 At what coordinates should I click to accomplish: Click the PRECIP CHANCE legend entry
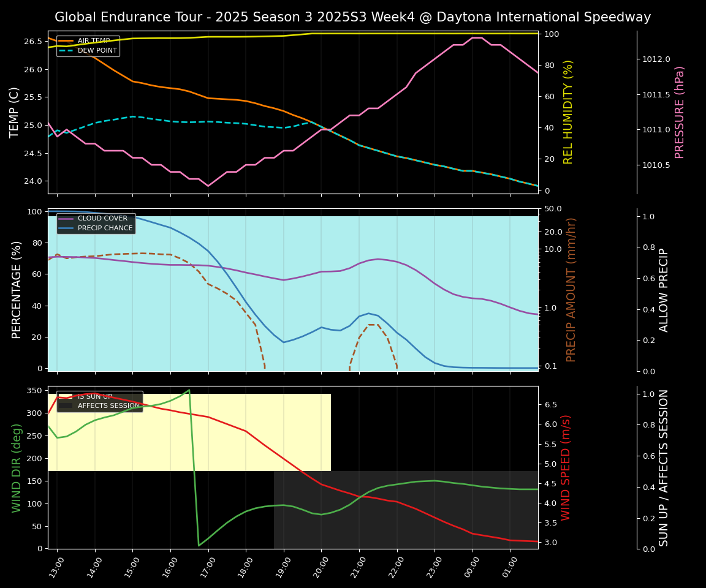105,228
